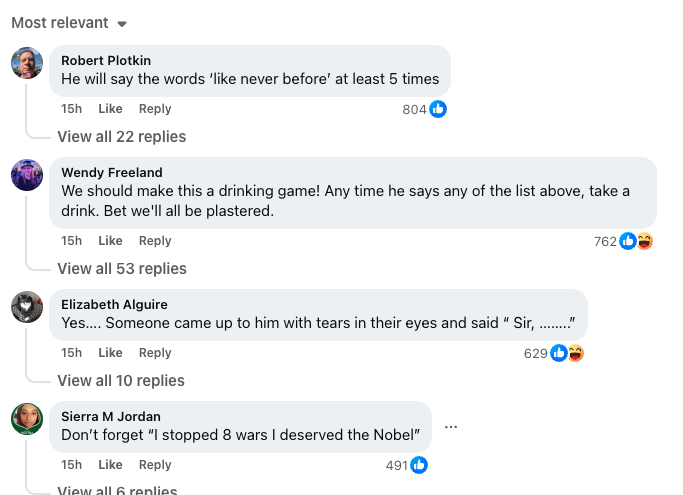Screen dimensions: 683x495
Task: Open the Most relevant sort dropdown
Action: 69,23
